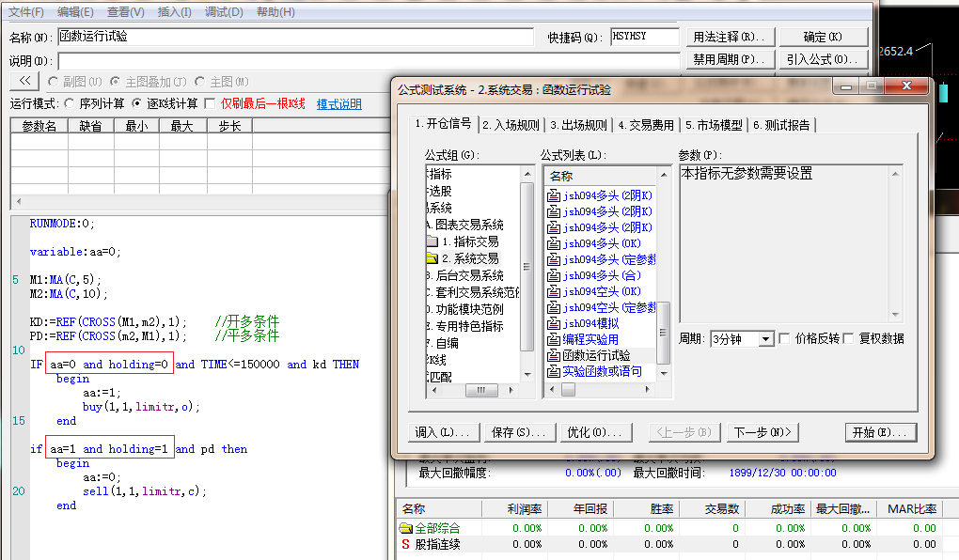Collapse panel with the << button

24,82
